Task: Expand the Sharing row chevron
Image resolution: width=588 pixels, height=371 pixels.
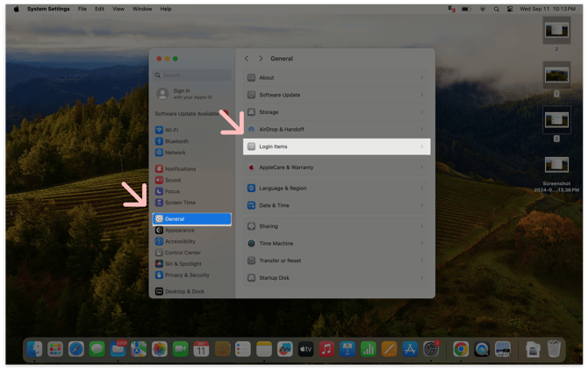Action: click(x=422, y=226)
